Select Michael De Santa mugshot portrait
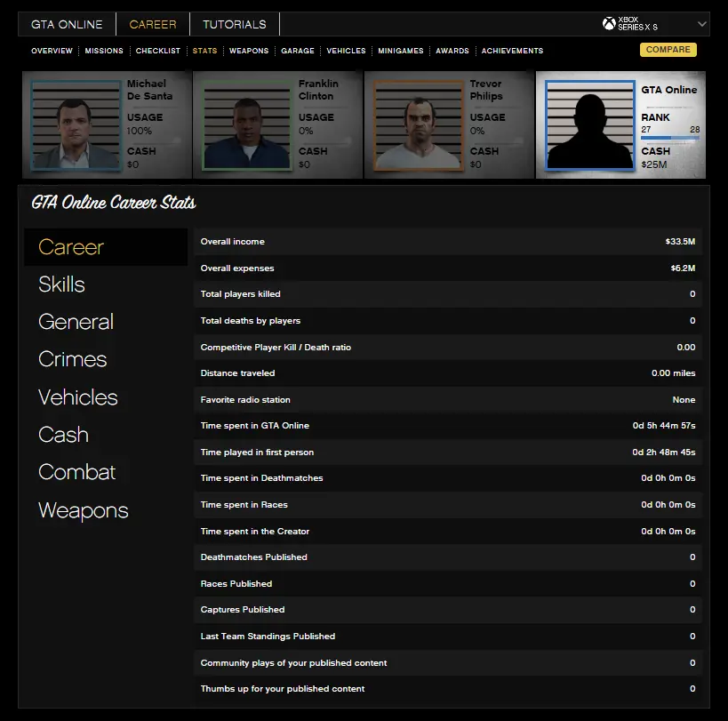Image resolution: width=728 pixels, height=721 pixels. 76,124
